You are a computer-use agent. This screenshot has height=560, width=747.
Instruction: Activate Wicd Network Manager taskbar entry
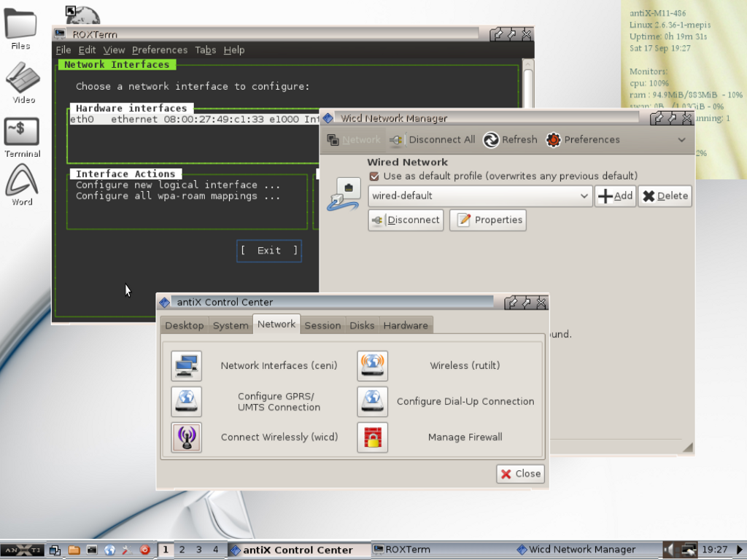(587, 550)
